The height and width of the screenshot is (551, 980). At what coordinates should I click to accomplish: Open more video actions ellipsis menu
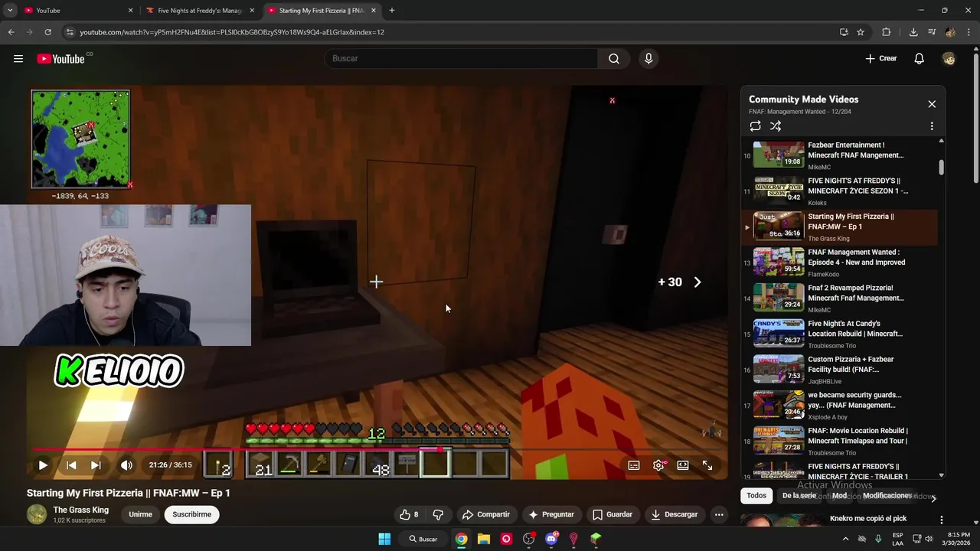(719, 514)
